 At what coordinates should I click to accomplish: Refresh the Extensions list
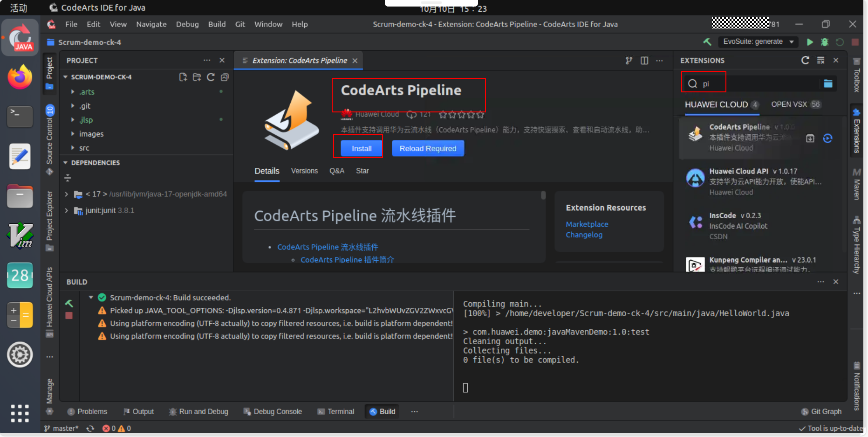[x=805, y=60]
